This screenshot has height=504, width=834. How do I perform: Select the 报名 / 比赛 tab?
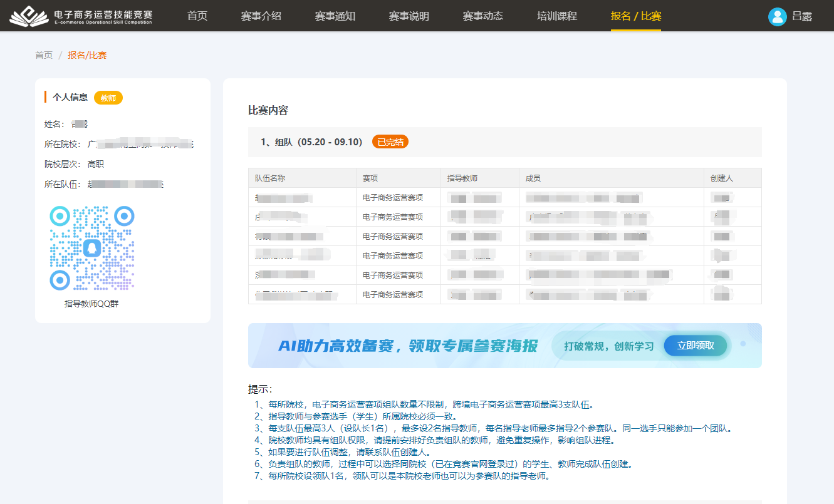pyautogui.click(x=636, y=16)
